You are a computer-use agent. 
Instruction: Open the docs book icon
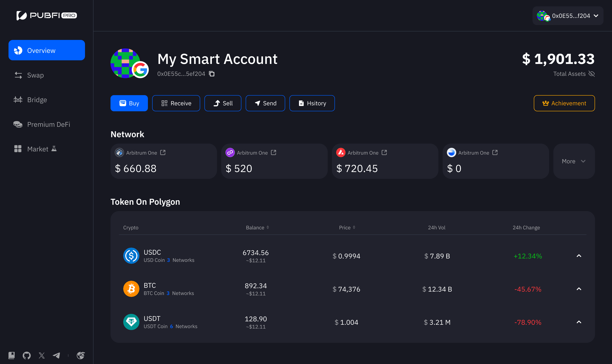[11, 356]
